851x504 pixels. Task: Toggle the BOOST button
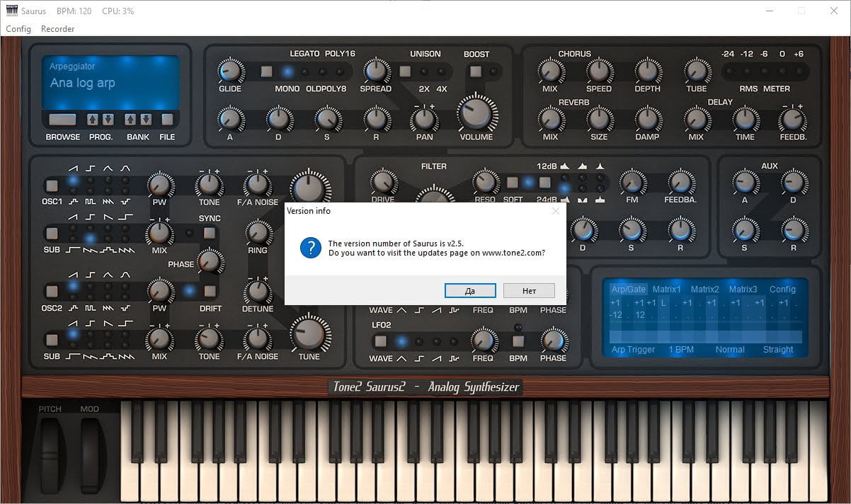476,71
